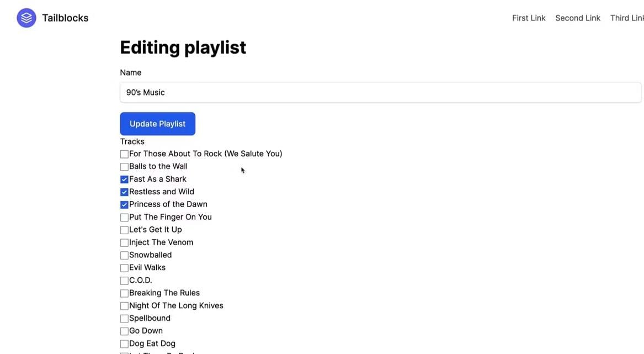Select Night Of The Long Knives track

tap(124, 306)
